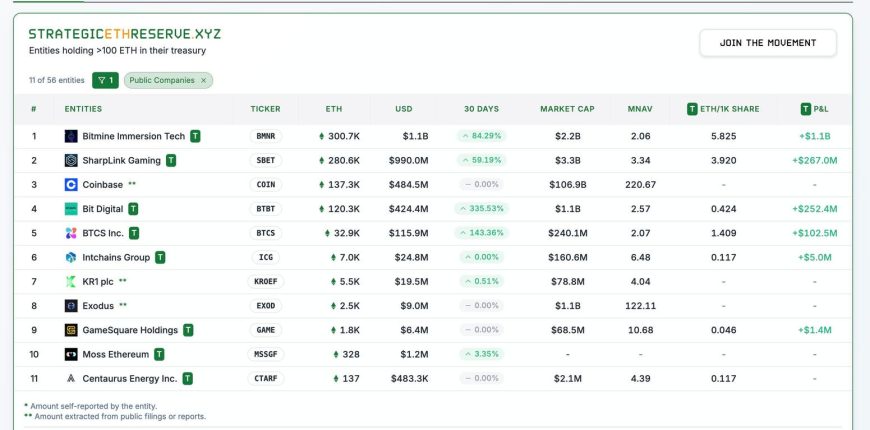Viewport: 870px width, 430px height.
Task: Click the COIN ticker badge
Action: click(266, 185)
